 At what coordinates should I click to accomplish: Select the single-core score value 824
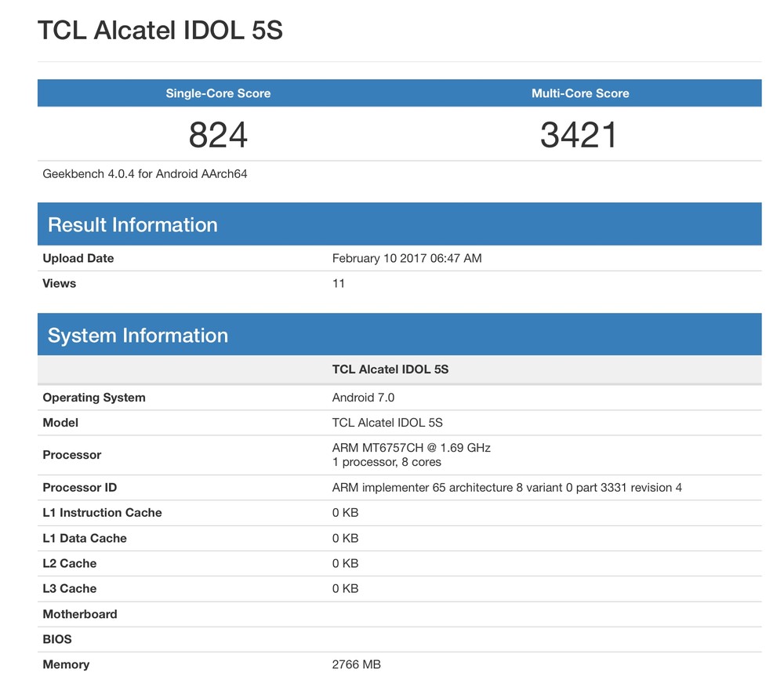coord(218,135)
